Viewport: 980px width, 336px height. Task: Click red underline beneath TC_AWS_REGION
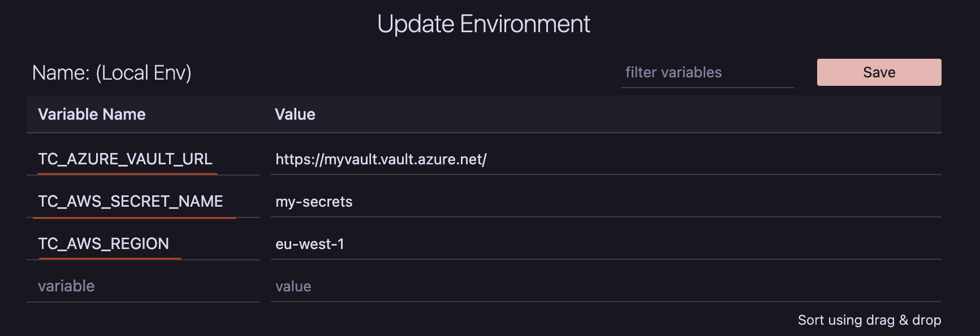[110, 259]
